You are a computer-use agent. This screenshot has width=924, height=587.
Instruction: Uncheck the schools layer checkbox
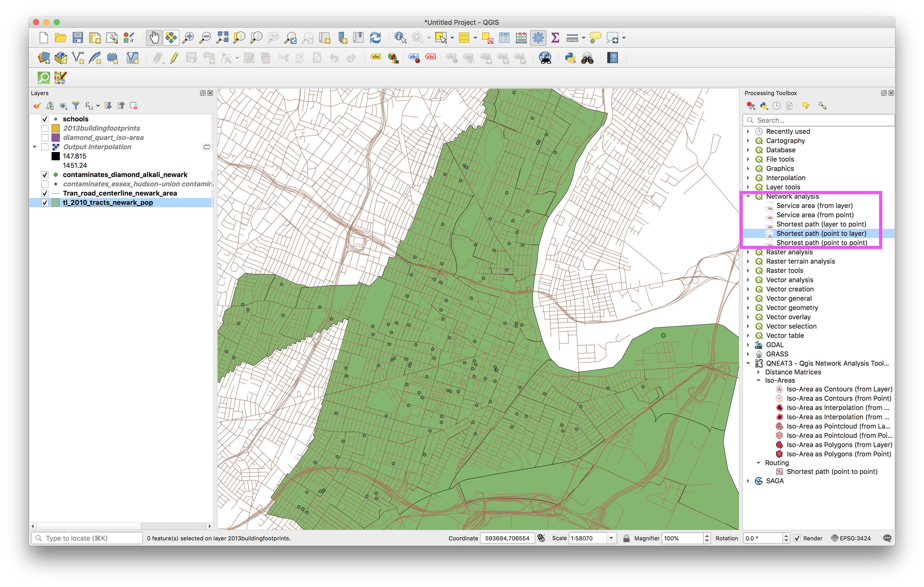point(45,119)
